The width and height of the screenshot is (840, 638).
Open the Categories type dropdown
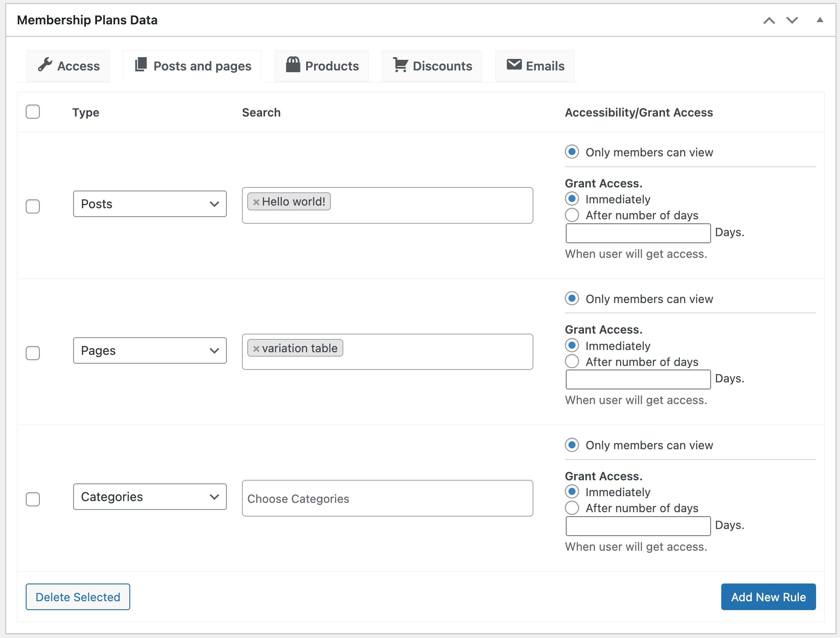click(150, 497)
